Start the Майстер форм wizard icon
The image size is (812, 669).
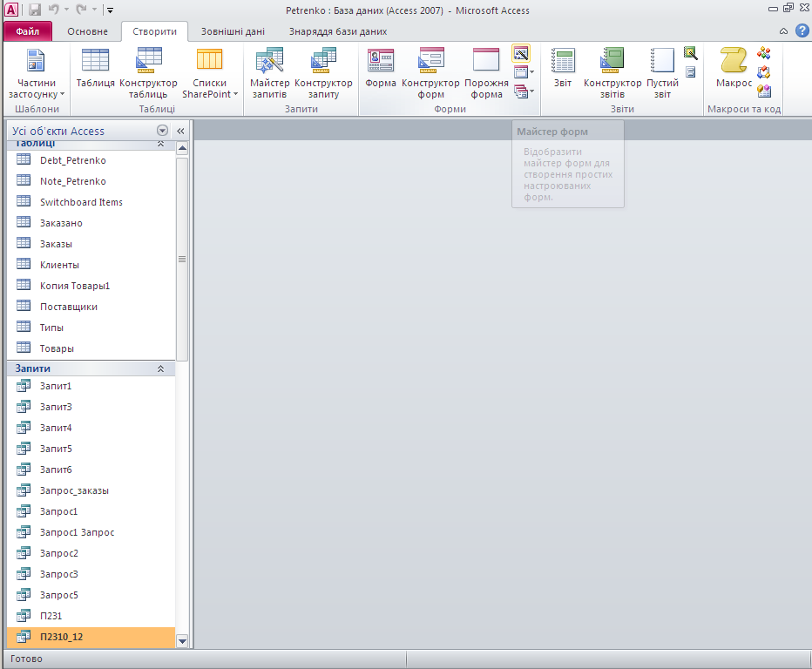[521, 54]
